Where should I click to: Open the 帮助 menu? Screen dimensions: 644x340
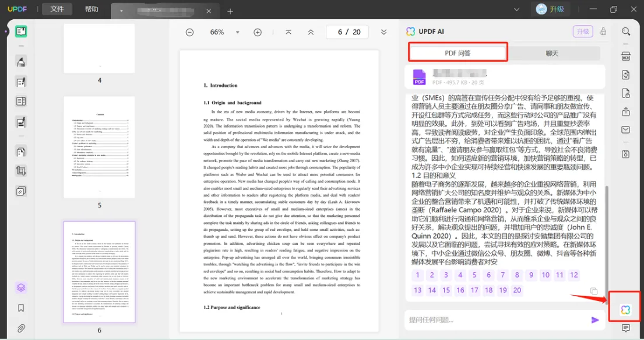click(92, 9)
